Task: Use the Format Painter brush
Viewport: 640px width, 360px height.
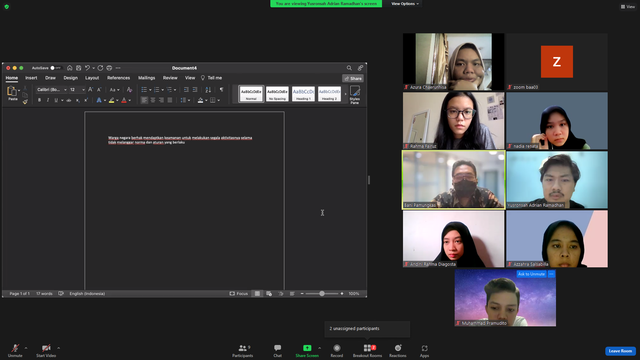Action: coord(25,102)
